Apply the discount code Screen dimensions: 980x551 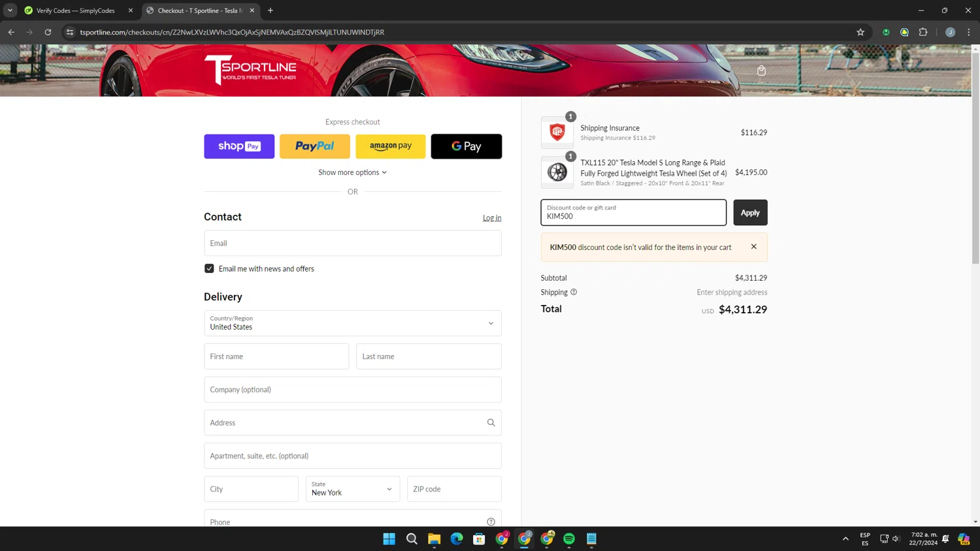(x=750, y=212)
